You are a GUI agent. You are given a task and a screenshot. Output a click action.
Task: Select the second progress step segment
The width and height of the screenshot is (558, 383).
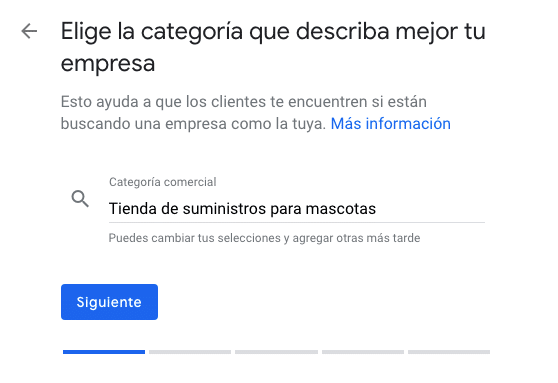click(x=190, y=352)
